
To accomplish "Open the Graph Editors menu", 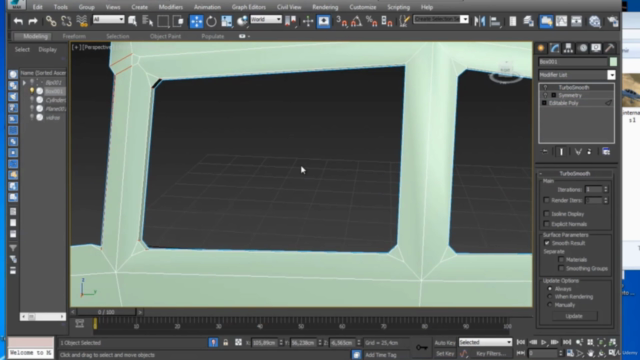I will [x=249, y=7].
